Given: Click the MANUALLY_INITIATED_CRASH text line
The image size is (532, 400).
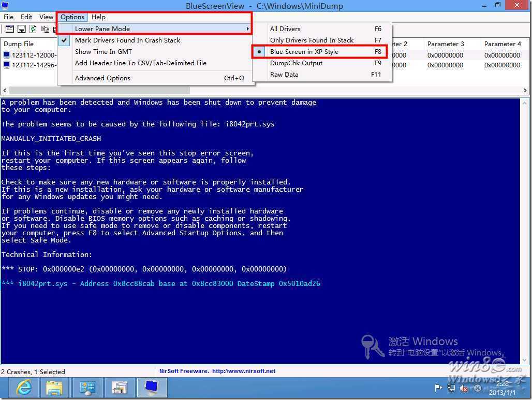Looking at the screenshot, I should [x=51, y=138].
